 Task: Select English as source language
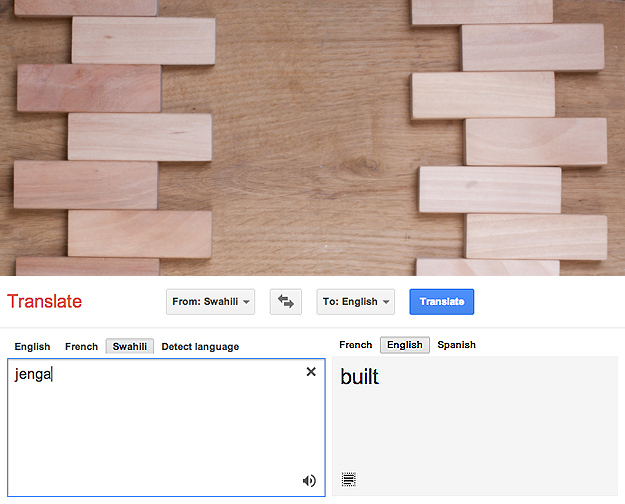(32, 346)
